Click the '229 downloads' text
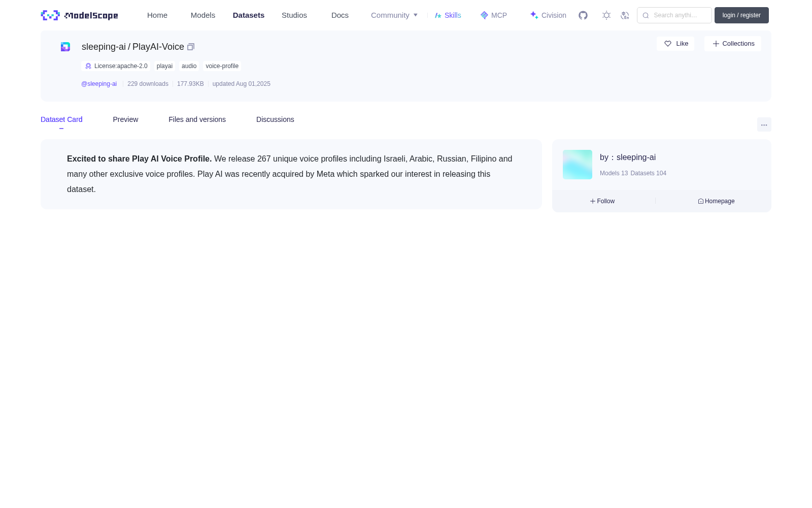Viewport: 812px width, 508px height. tap(148, 84)
